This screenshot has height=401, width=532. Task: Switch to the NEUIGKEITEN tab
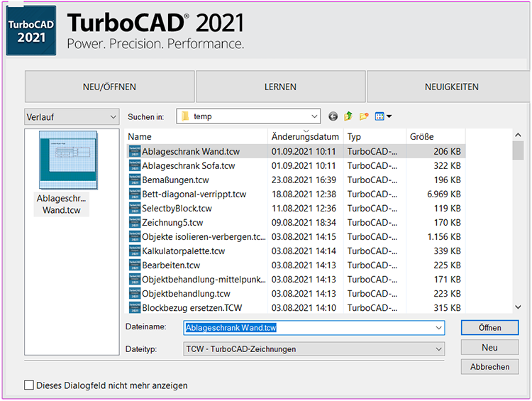coord(449,87)
